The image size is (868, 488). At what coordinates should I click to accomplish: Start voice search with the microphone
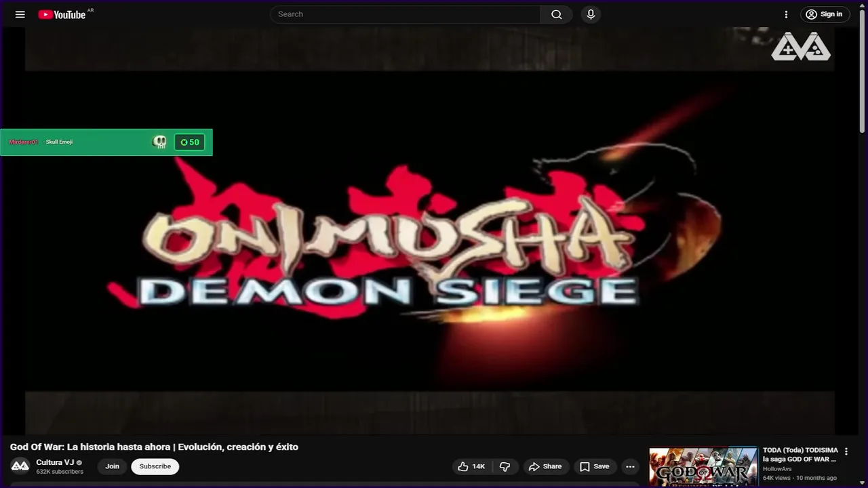point(591,14)
